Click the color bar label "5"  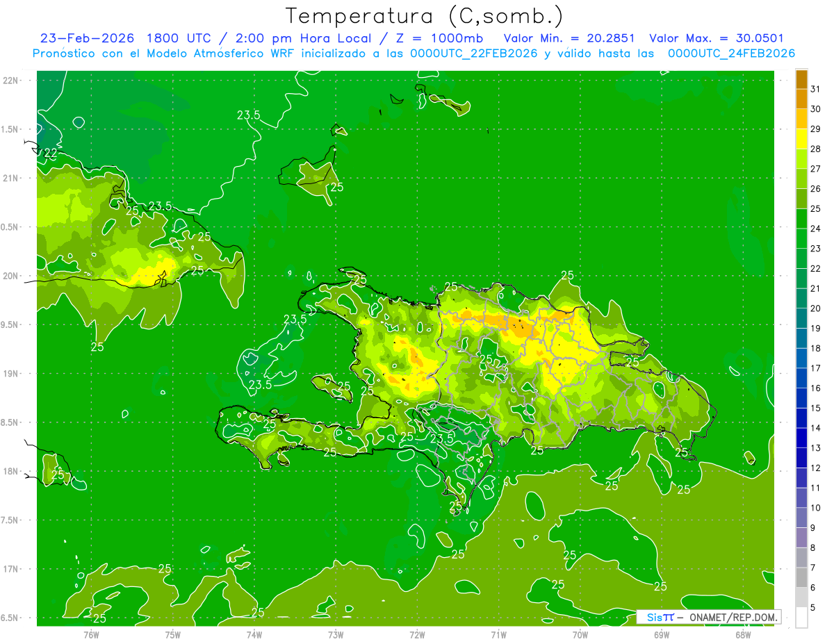click(813, 608)
